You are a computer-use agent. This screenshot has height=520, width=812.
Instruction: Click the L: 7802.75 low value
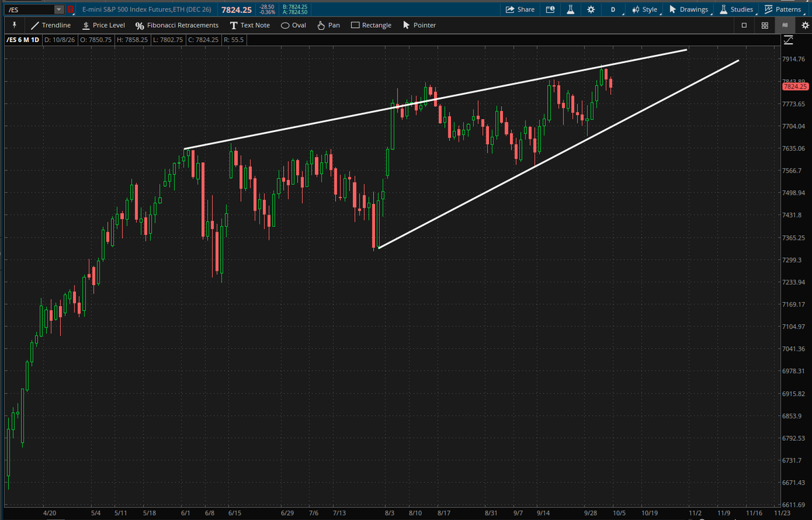pyautogui.click(x=167, y=39)
